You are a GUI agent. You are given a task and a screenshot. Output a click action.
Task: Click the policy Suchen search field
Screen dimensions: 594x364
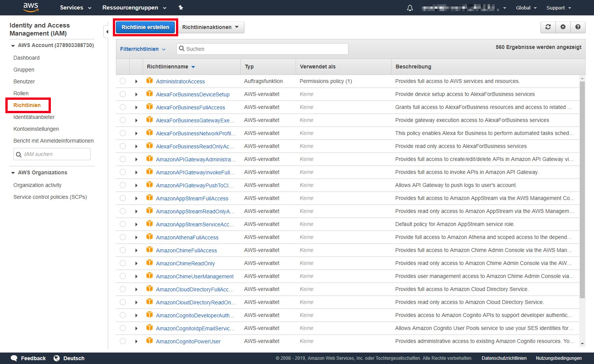click(262, 49)
